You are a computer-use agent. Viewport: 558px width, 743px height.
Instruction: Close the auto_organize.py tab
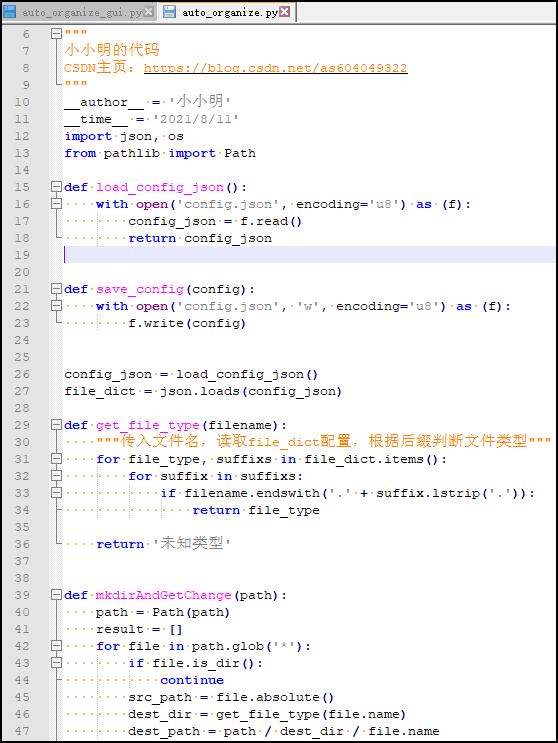(x=285, y=12)
